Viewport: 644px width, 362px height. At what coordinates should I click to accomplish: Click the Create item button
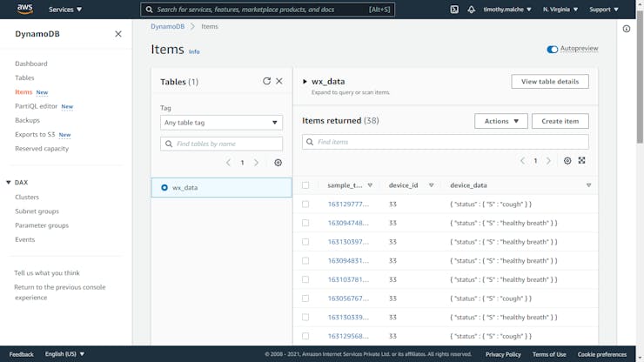[x=560, y=121]
